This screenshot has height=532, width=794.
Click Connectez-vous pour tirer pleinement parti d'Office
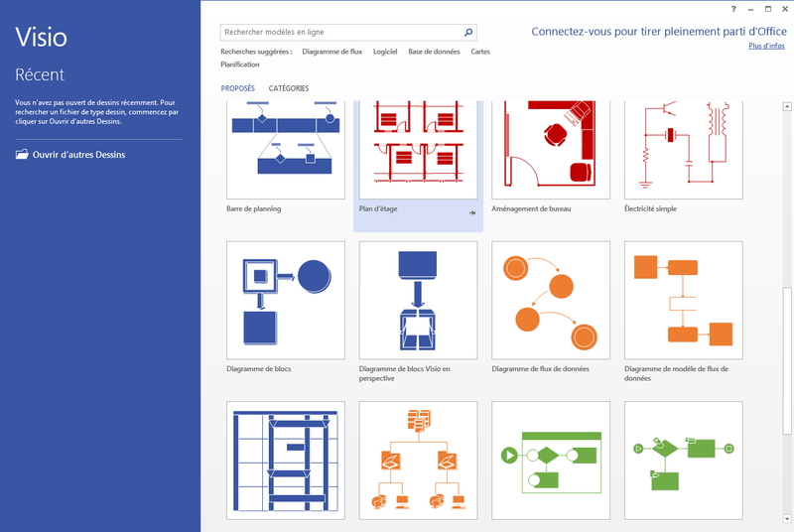click(x=659, y=32)
